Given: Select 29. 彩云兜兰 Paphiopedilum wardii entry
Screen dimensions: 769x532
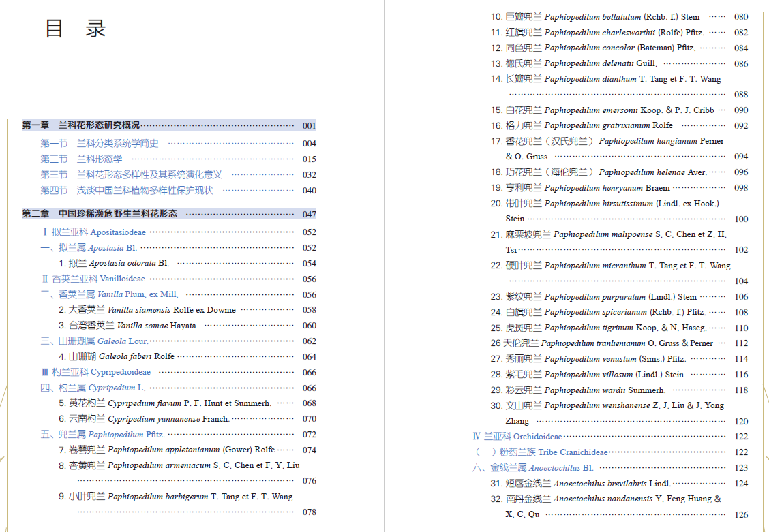Looking at the screenshot, I should tap(619, 390).
